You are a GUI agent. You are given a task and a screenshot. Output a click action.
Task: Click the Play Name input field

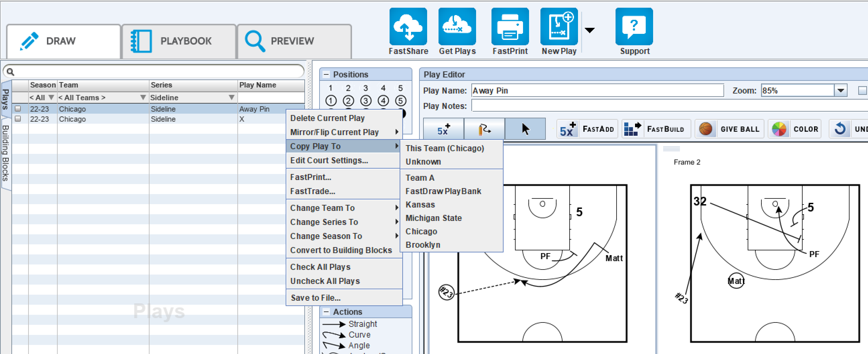(x=597, y=91)
